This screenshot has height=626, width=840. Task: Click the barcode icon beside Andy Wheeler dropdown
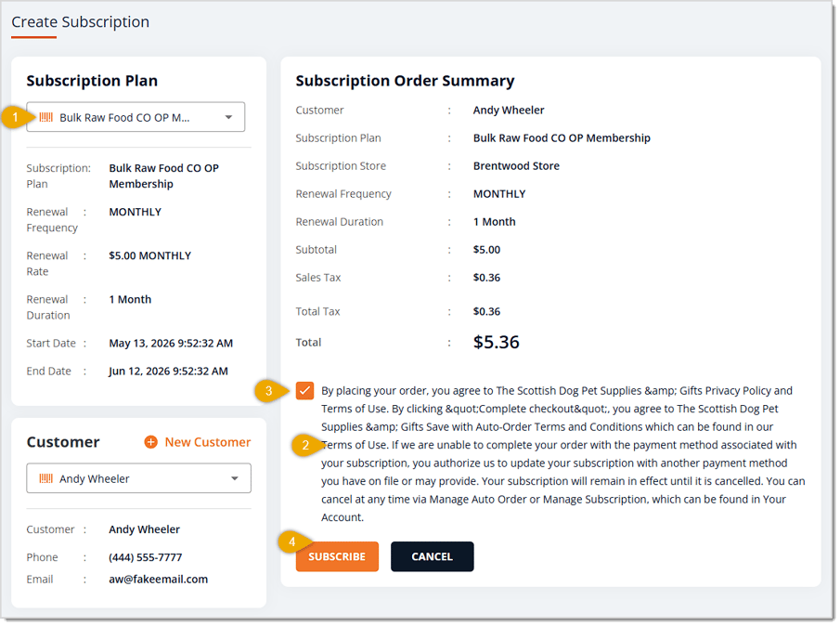coord(46,478)
